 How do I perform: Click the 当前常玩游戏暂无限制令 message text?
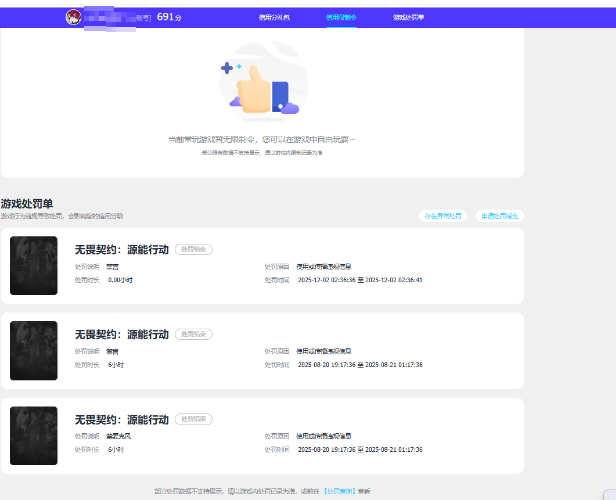(262, 139)
